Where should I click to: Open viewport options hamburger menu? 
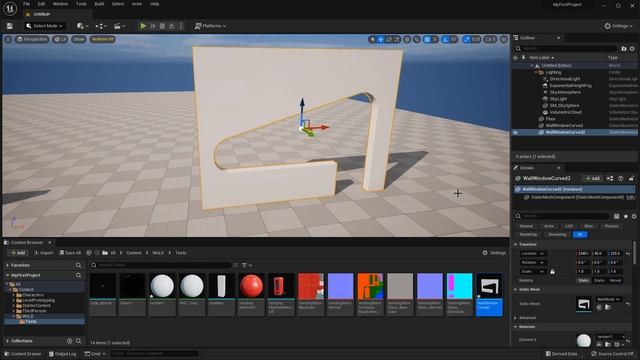(x=8, y=39)
